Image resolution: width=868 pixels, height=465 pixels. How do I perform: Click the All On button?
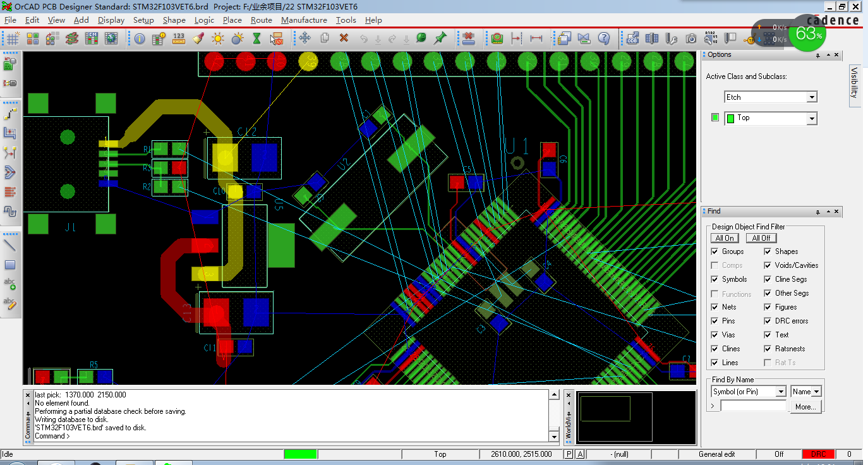pyautogui.click(x=725, y=238)
